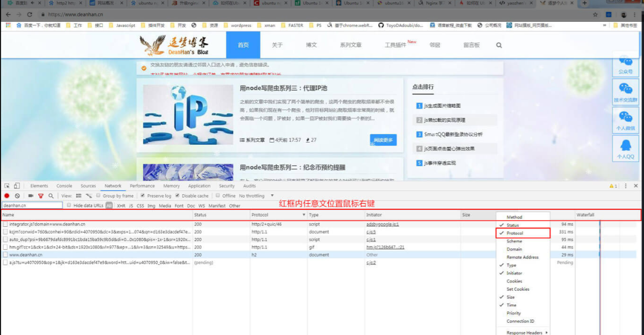Open the DevTools three-dot customize menu

click(625, 186)
